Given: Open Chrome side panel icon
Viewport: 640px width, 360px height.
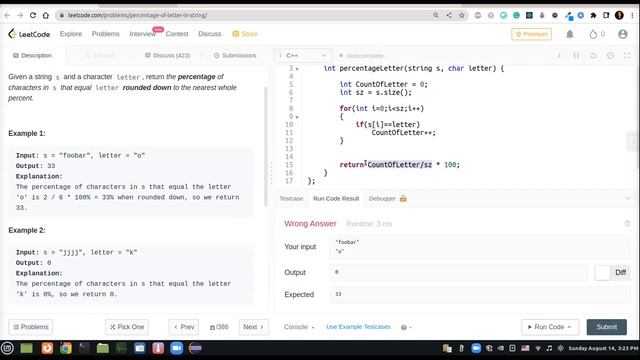Looking at the screenshot, I should tap(607, 15).
